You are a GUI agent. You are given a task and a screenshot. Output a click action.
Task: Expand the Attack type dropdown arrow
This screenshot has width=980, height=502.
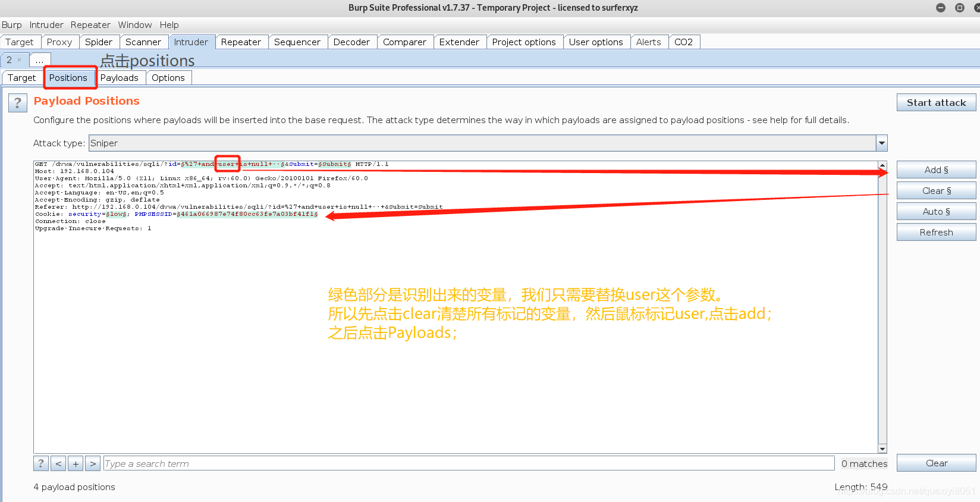click(x=882, y=143)
